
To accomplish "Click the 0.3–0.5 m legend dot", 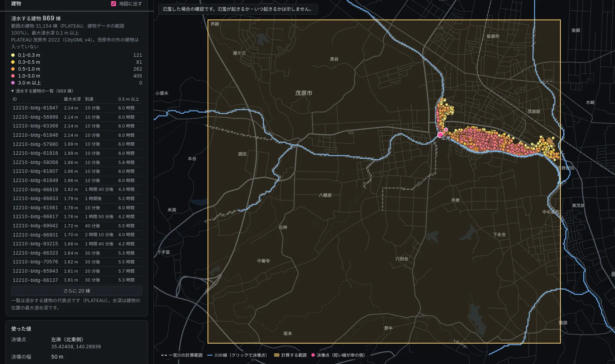I will 13,62.
